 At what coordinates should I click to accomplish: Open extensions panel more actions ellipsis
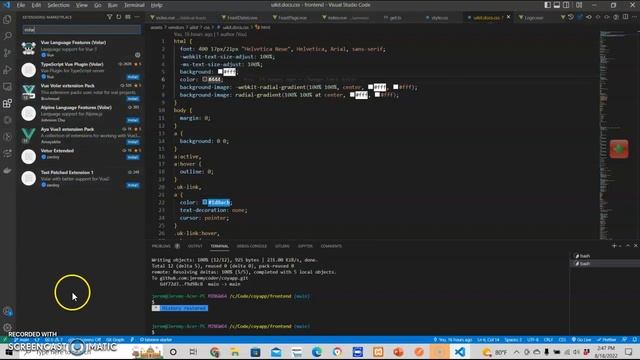(137, 17)
